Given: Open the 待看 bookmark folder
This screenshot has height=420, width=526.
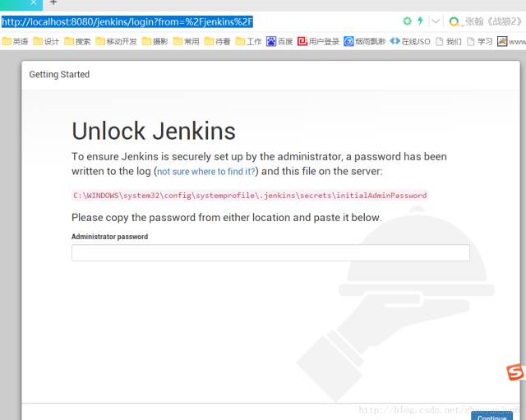Looking at the screenshot, I should 218,41.
